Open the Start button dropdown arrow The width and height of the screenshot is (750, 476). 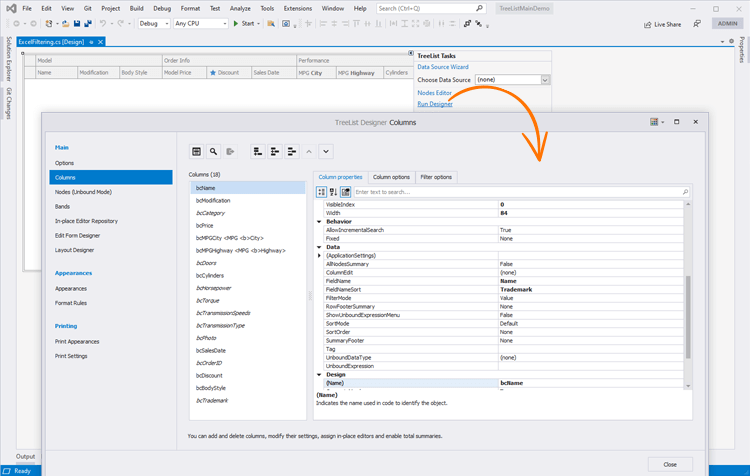coord(259,23)
